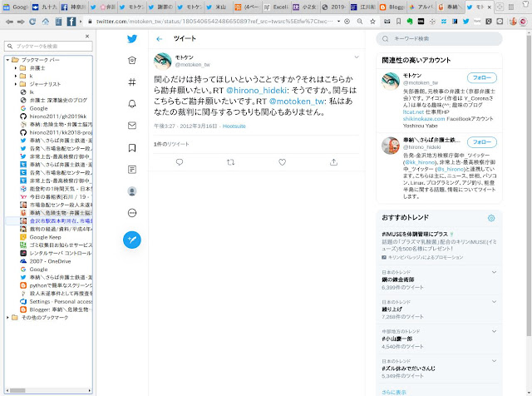The width and height of the screenshot is (532, 396).
Task: Expand the ジャーナリスト bookmark folder
Action: coord(16,84)
